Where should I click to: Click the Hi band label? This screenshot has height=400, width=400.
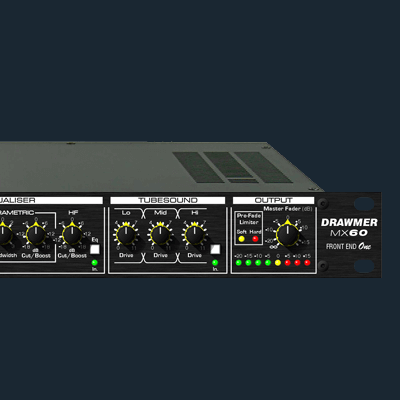click(x=195, y=212)
